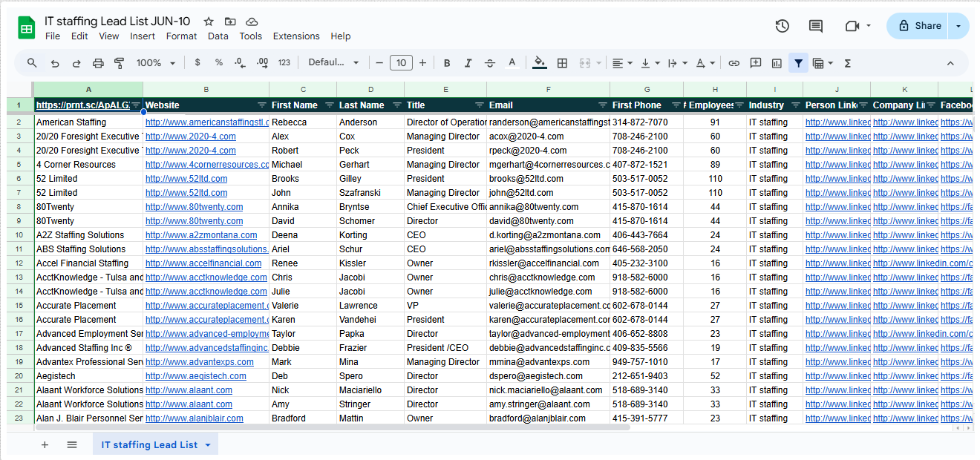This screenshot has height=460, width=980.
Task: Insert a comment
Action: click(x=756, y=63)
